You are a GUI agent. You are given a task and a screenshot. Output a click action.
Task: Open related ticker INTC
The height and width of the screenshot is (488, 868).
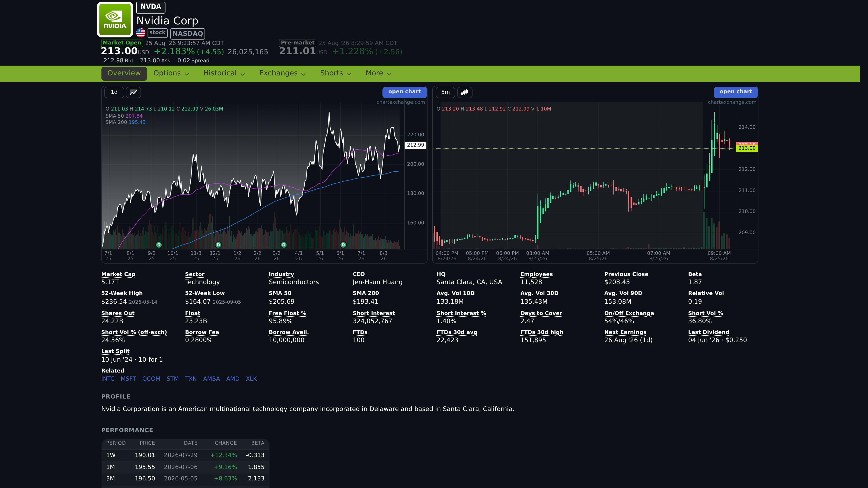[x=108, y=378]
